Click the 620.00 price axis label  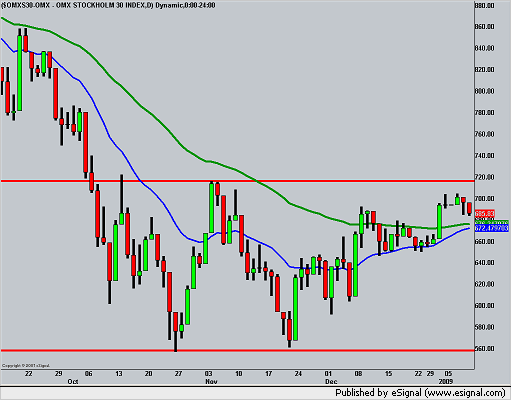click(485, 284)
